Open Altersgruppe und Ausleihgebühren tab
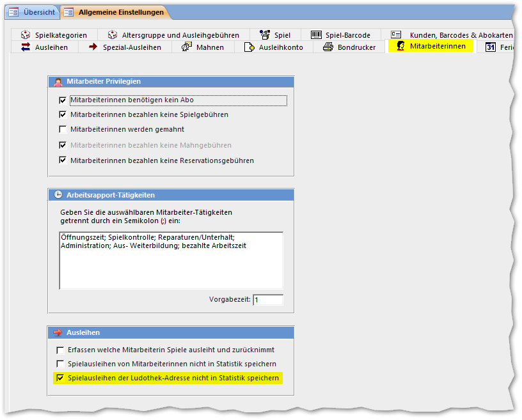The image size is (522, 420). [174, 35]
